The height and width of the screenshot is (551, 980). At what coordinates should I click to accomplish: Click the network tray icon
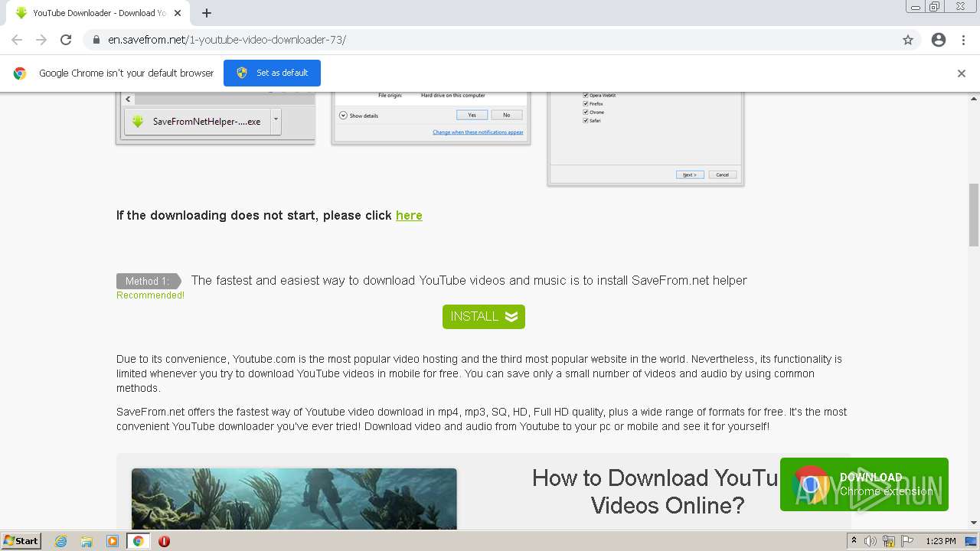[888, 541]
